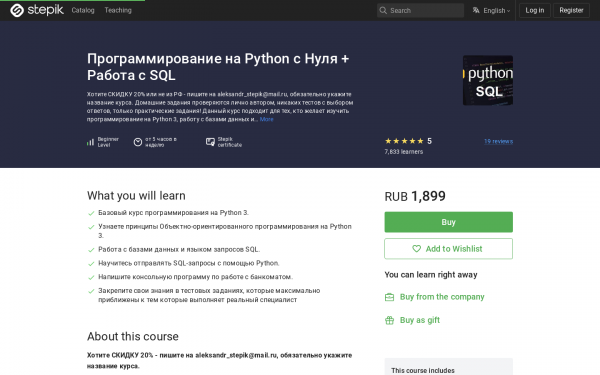Click This course includes panel heading
The image size is (600, 375).
pyautogui.click(x=423, y=370)
